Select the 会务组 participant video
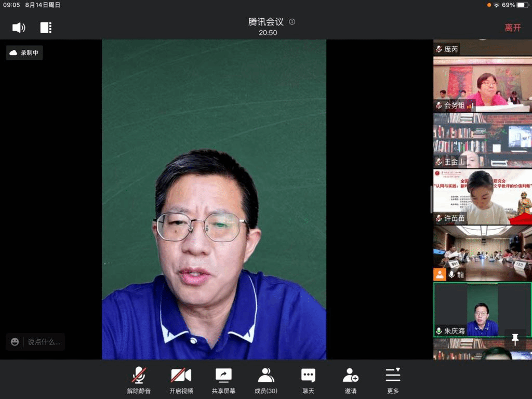The width and height of the screenshot is (532, 399). point(483,84)
